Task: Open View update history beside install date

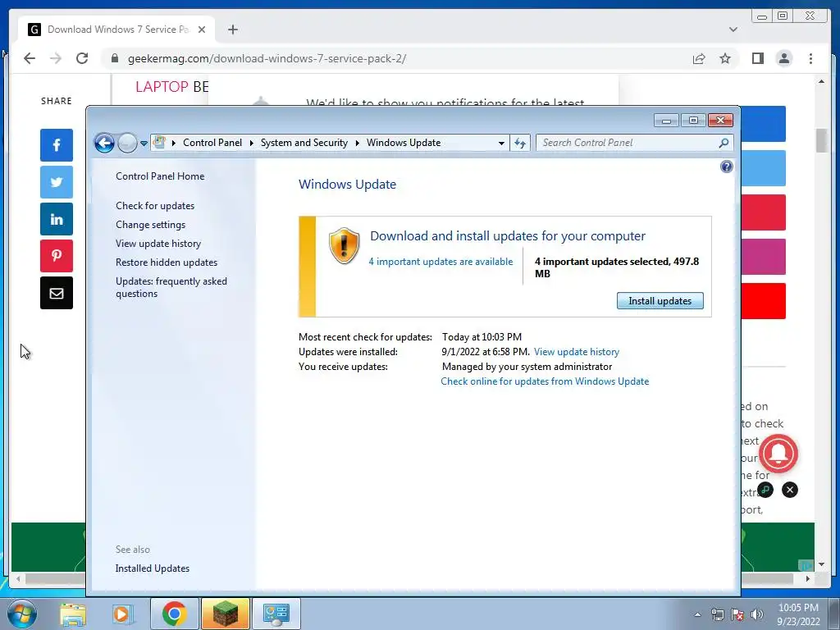Action: coord(577,352)
